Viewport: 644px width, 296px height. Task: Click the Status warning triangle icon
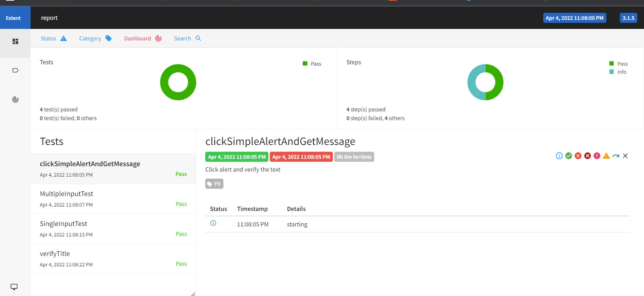pyautogui.click(x=63, y=38)
